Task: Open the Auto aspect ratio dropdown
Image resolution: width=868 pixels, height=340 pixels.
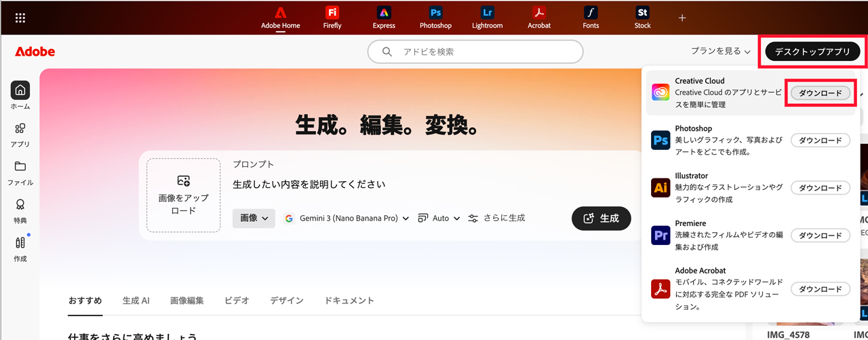Action: point(439,219)
